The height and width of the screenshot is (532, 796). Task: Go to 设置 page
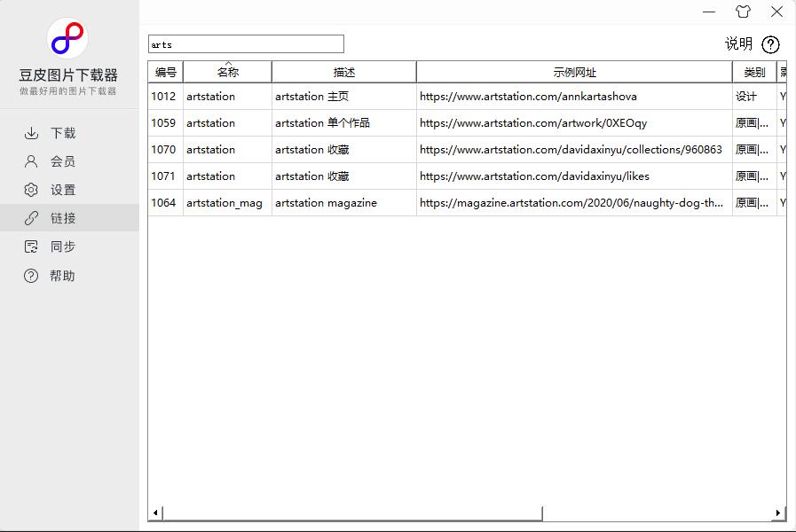[69, 190]
